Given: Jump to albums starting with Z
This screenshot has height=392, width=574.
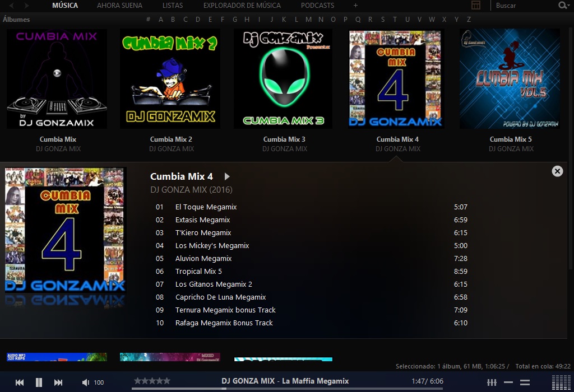Looking at the screenshot, I should [469, 20].
